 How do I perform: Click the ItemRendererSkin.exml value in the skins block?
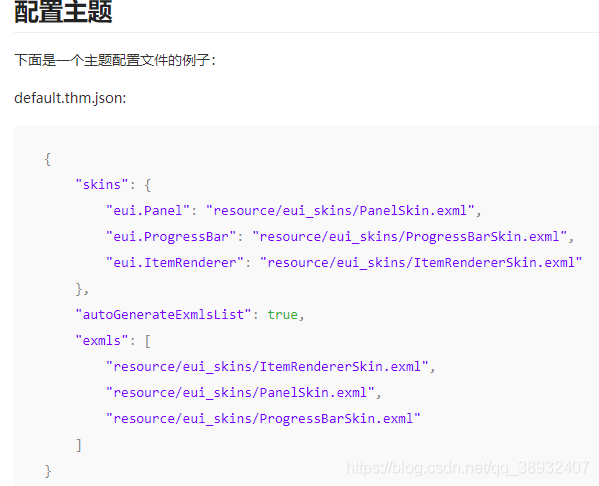tap(421, 262)
